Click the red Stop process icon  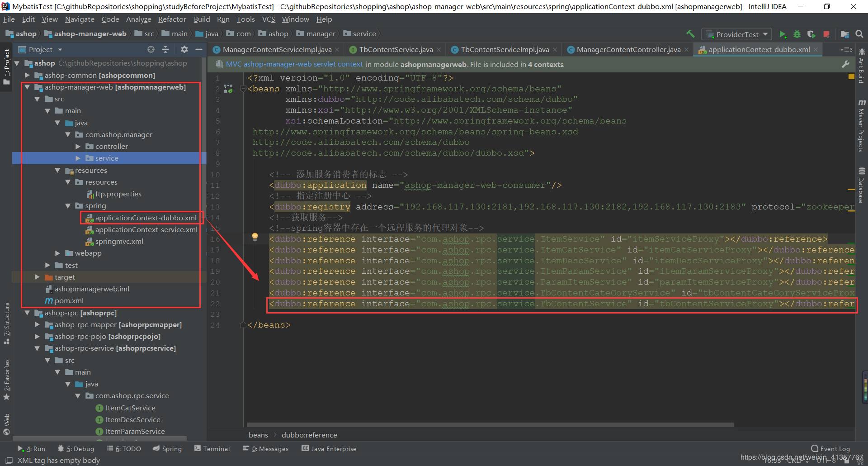tap(826, 34)
